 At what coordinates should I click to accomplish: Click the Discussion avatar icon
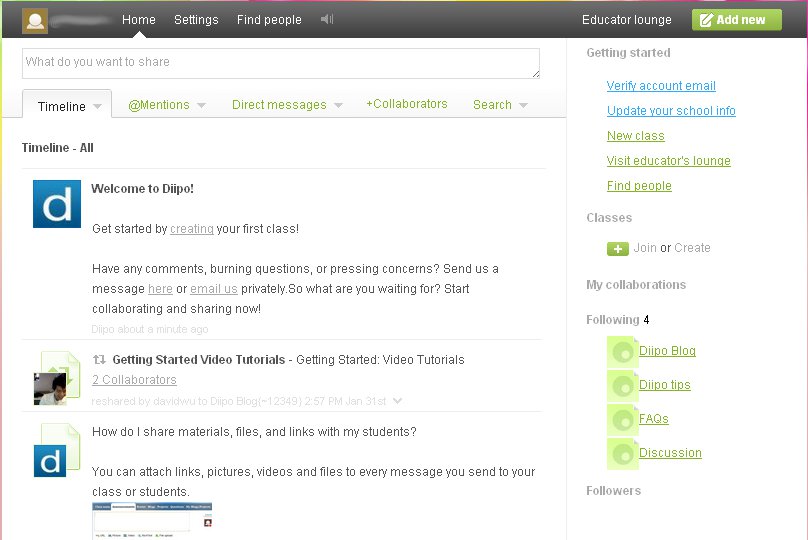[622, 454]
